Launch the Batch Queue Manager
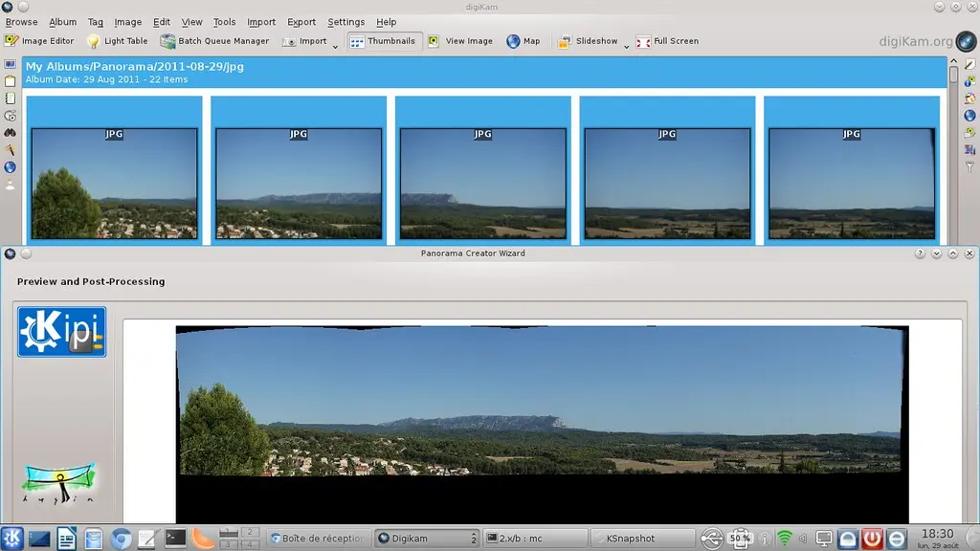 click(x=214, y=41)
